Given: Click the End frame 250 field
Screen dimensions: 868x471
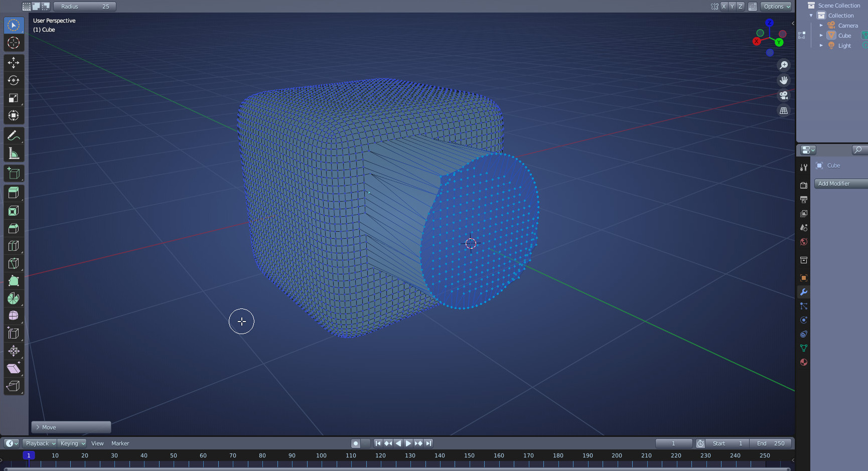Looking at the screenshot, I should (771, 443).
